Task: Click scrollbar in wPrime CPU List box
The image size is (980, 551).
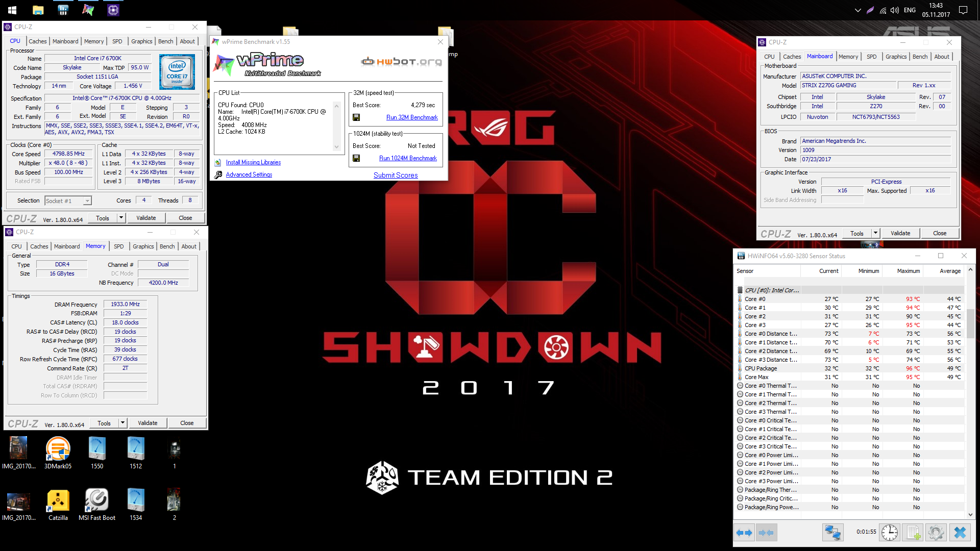Action: coord(336,126)
